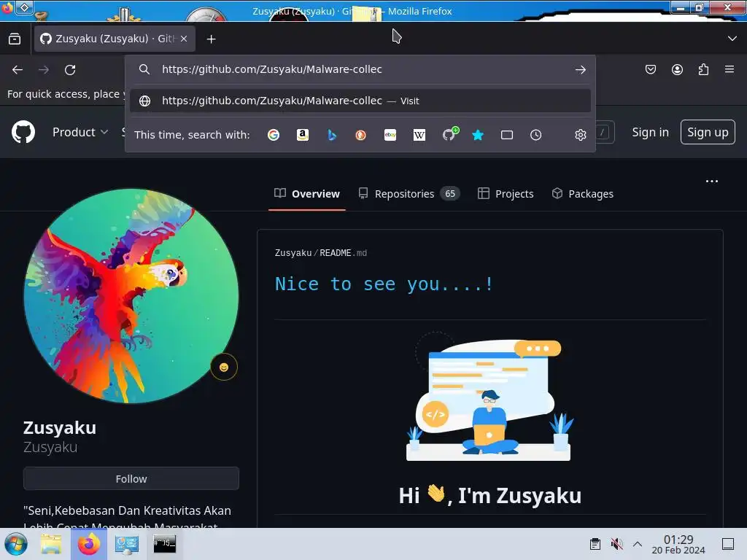Open the Start menu

point(15,544)
